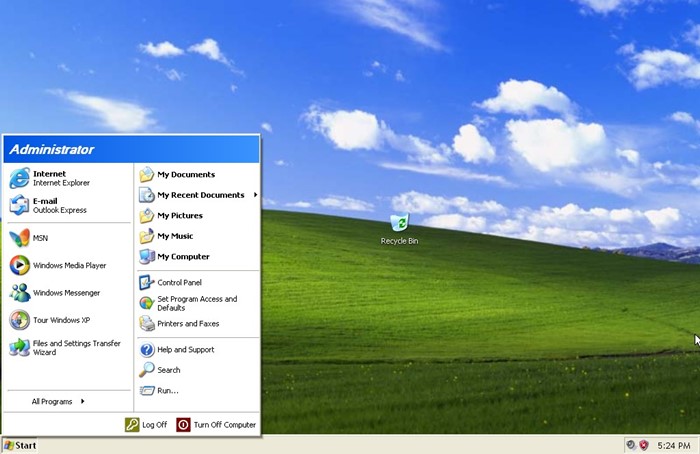Image resolution: width=700 pixels, height=454 pixels.
Task: Click the My Documents label
Action: pyautogui.click(x=186, y=175)
